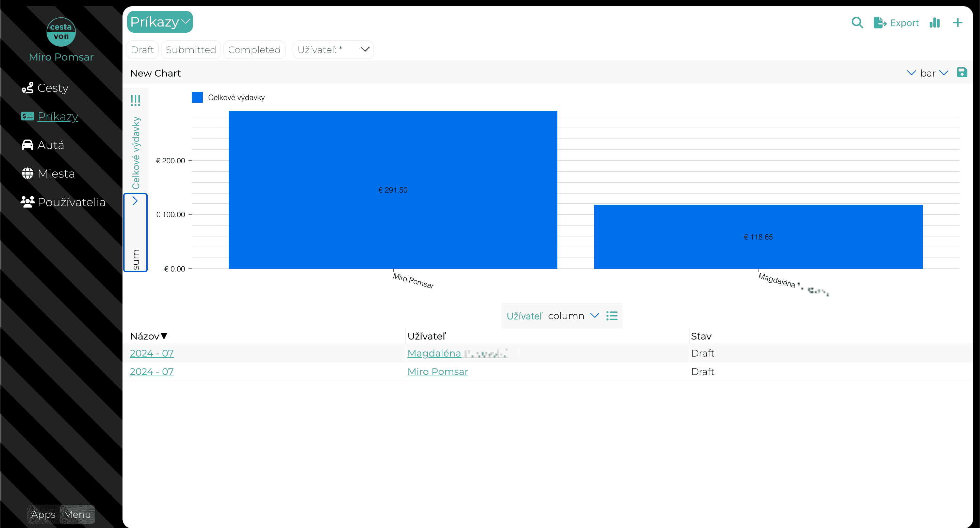Click the Export icon button
The image size is (980, 528).
tap(896, 23)
